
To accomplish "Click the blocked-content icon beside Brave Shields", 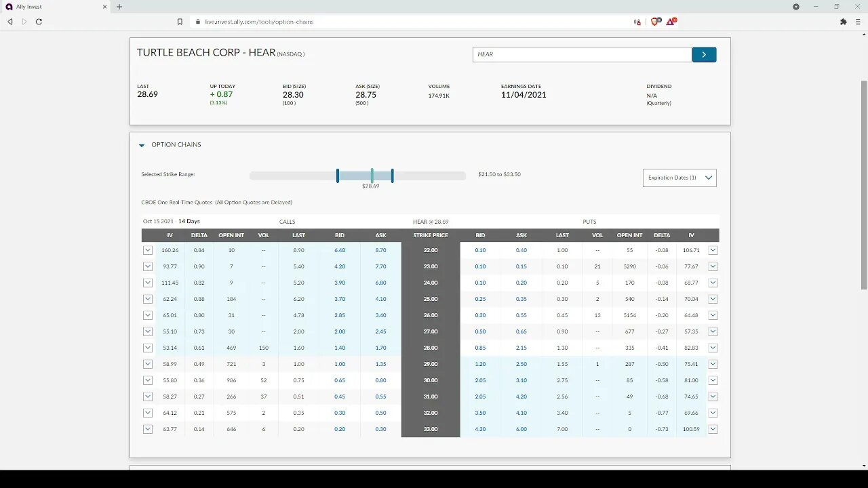I will 637,22.
